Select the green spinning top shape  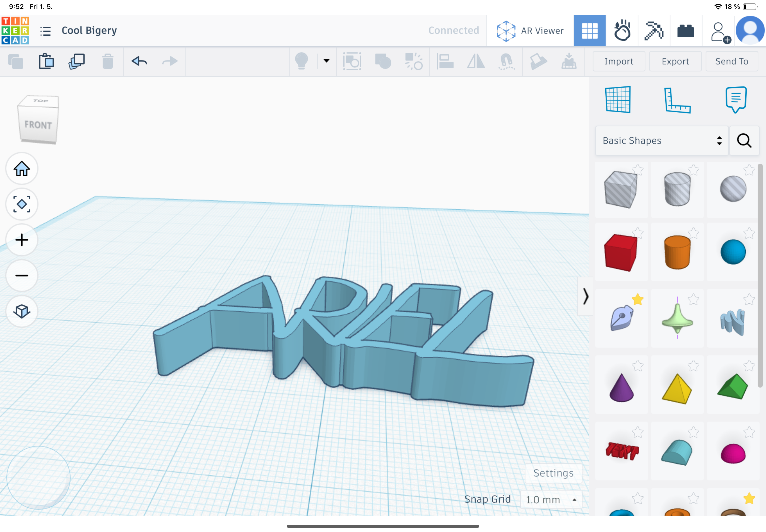coord(677,318)
